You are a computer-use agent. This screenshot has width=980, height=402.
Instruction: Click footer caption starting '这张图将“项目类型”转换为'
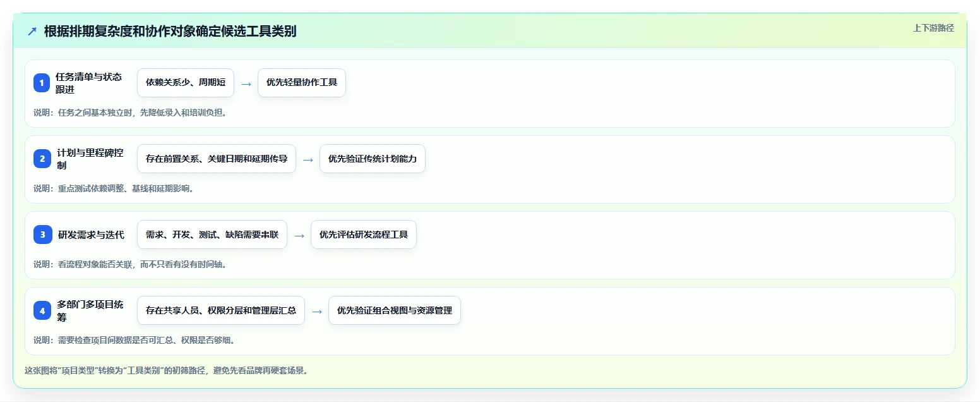point(166,370)
